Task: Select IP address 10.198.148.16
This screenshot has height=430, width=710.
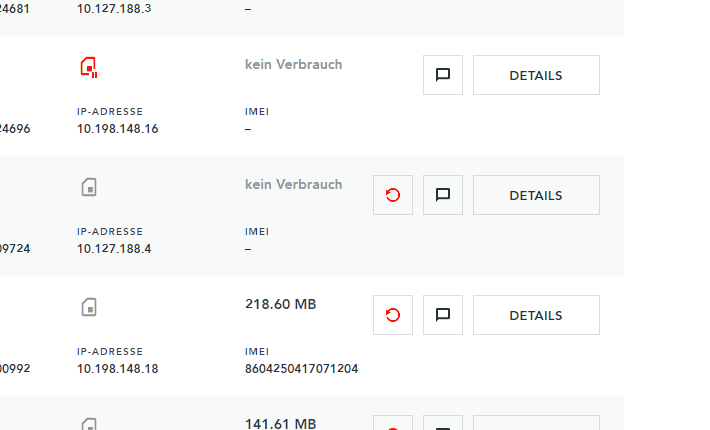Action: (118, 129)
